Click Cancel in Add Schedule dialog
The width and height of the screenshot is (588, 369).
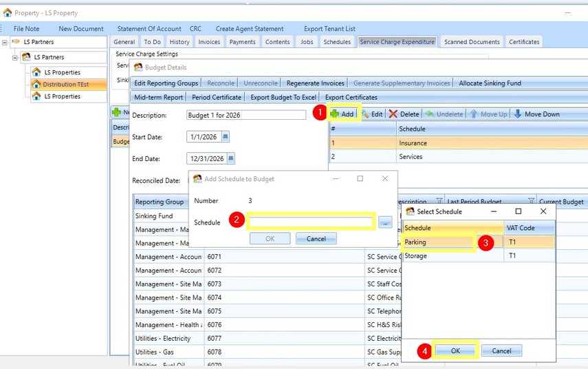click(316, 239)
